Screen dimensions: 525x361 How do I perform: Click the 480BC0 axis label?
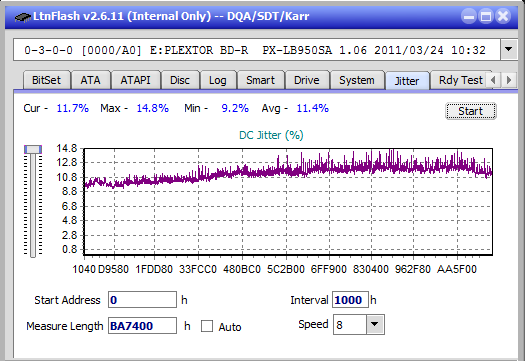tap(242, 269)
